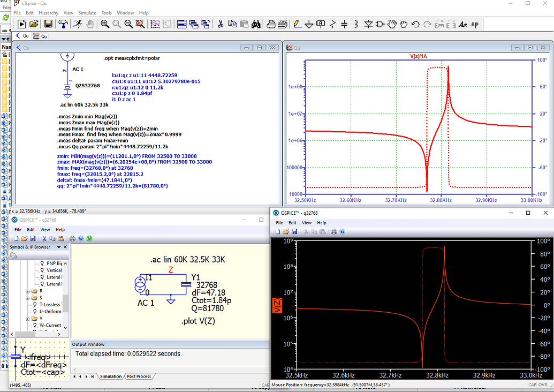Insert a SPICE directive with the .op icon
The image size is (554, 392).
pyautogui.click(x=475, y=24)
